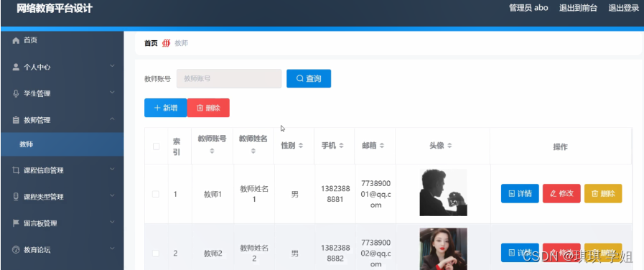Click the yellow 删除 for row 教师1
This screenshot has height=270, width=644.
pos(603,194)
